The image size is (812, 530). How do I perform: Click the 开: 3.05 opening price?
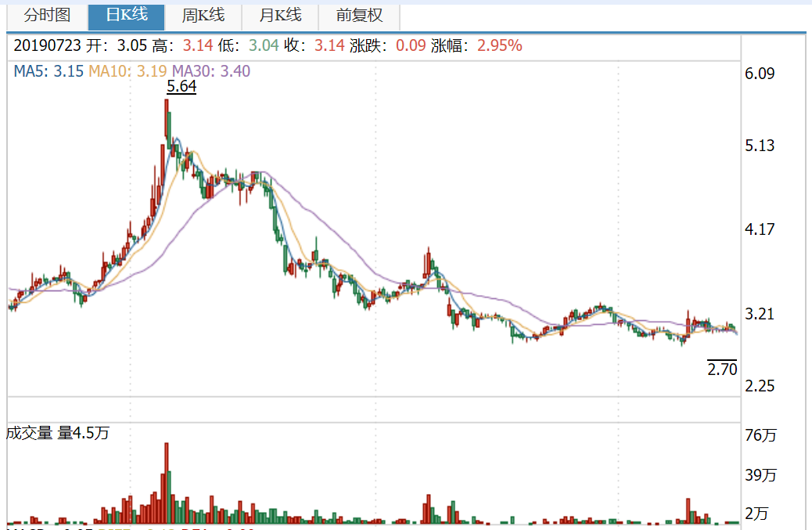[117, 45]
